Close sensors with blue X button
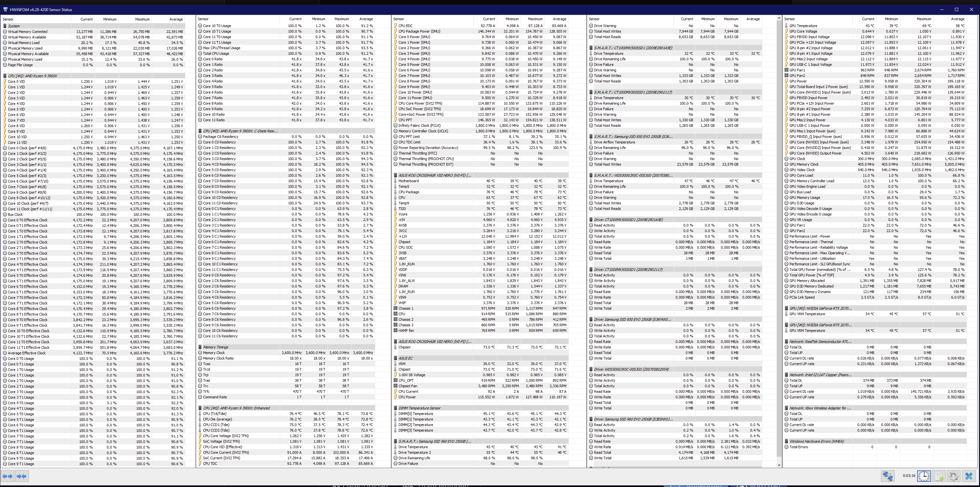 click(x=969, y=476)
